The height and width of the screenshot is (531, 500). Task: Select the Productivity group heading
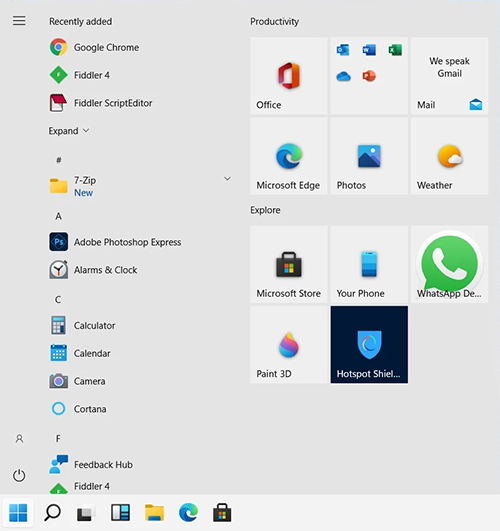click(274, 21)
